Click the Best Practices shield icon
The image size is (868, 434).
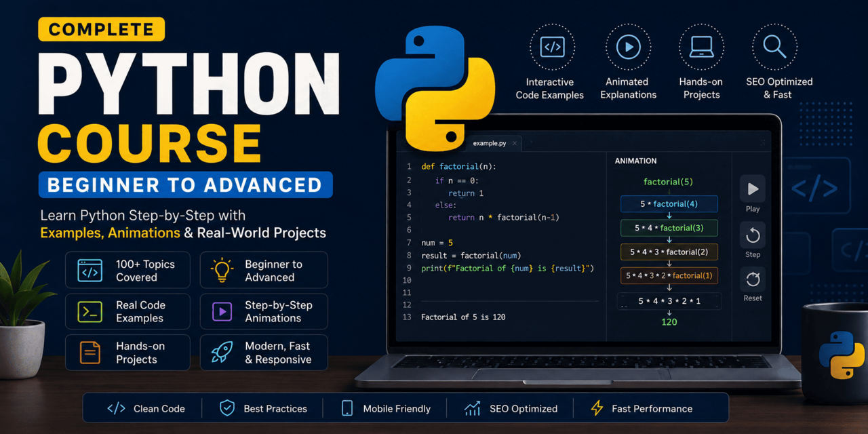tap(227, 408)
